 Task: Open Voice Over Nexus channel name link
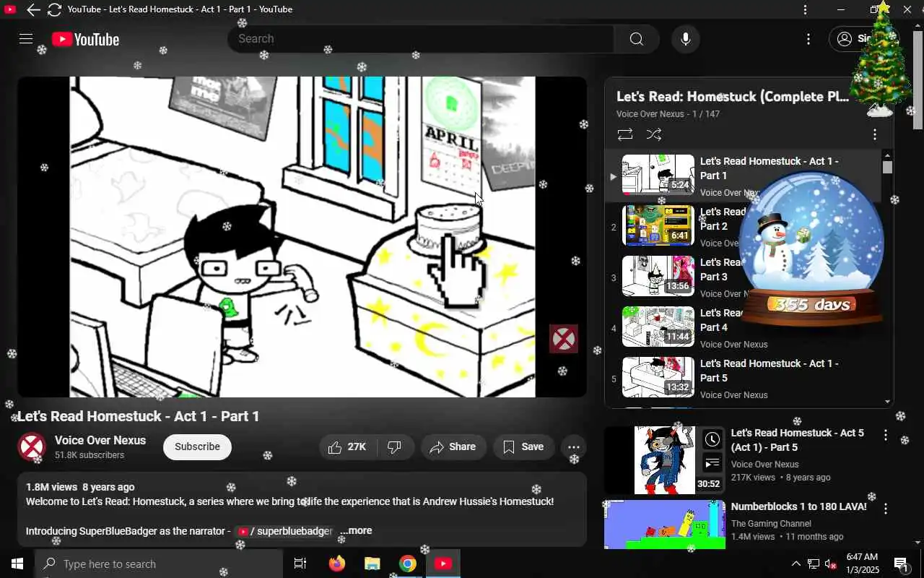coord(100,440)
